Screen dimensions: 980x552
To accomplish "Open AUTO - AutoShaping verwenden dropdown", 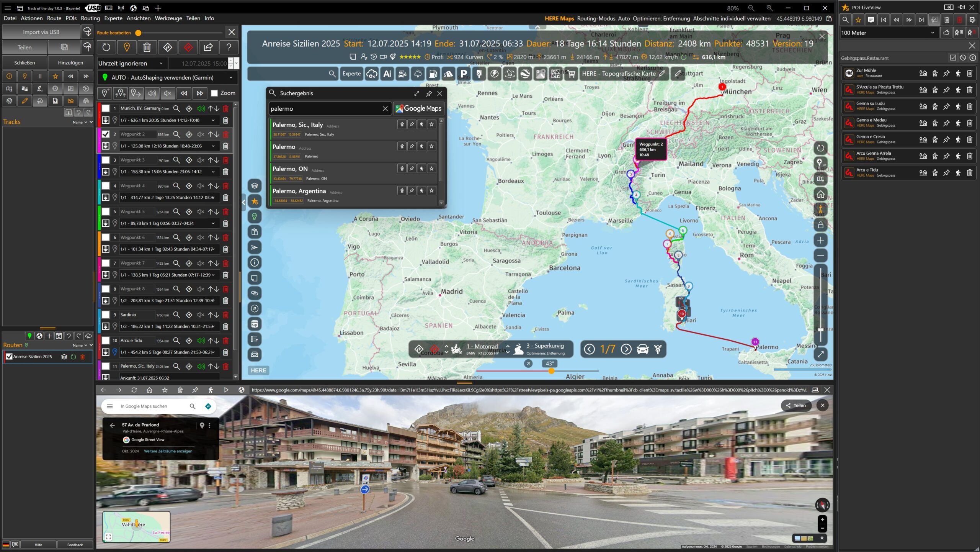I will (x=167, y=78).
